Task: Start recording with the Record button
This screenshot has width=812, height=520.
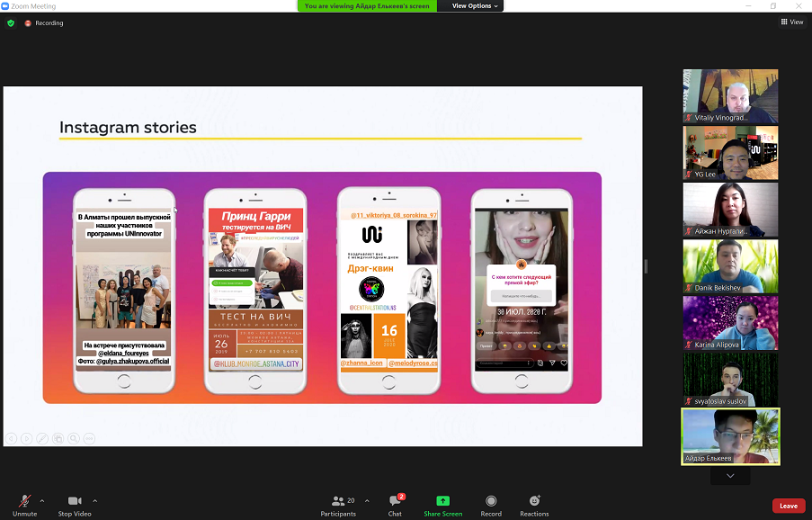Action: click(491, 506)
